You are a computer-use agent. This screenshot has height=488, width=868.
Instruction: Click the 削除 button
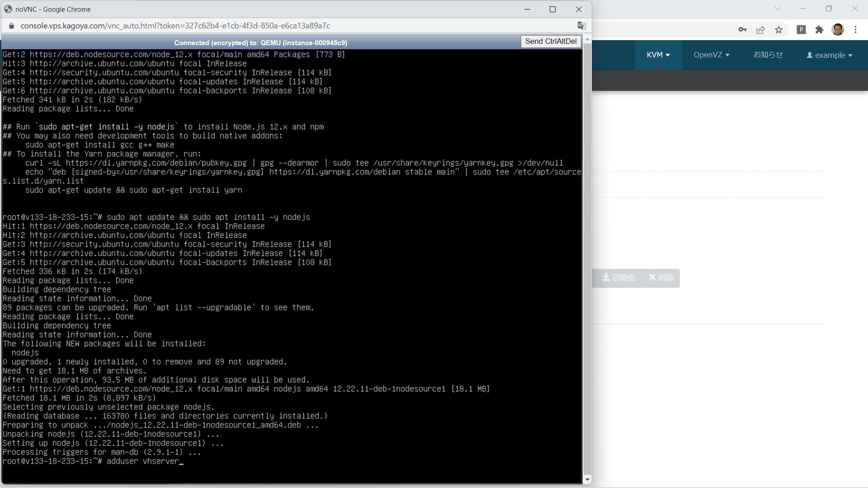661,278
